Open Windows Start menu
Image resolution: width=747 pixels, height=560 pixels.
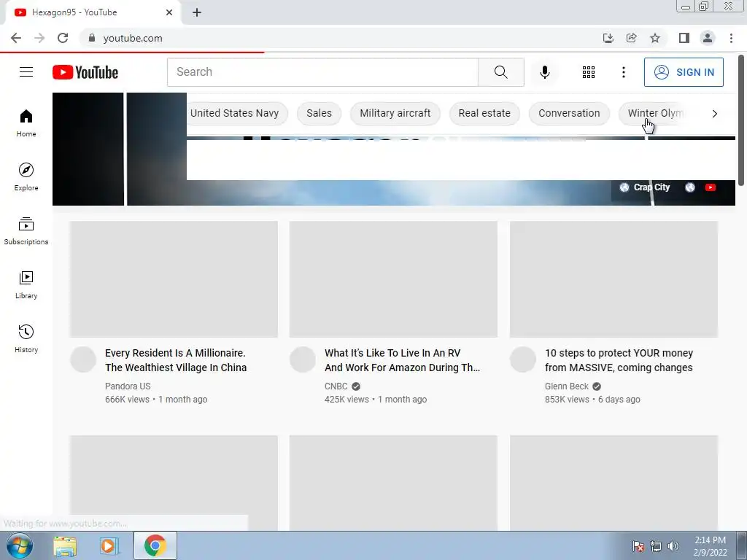click(x=19, y=545)
